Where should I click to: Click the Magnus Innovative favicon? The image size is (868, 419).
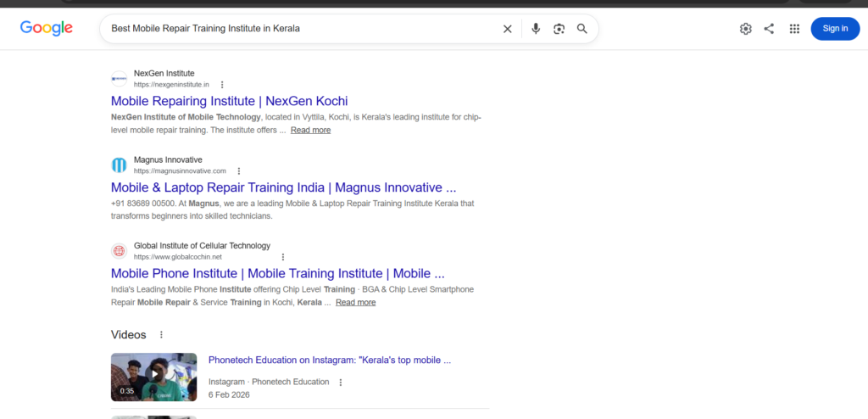point(119,165)
